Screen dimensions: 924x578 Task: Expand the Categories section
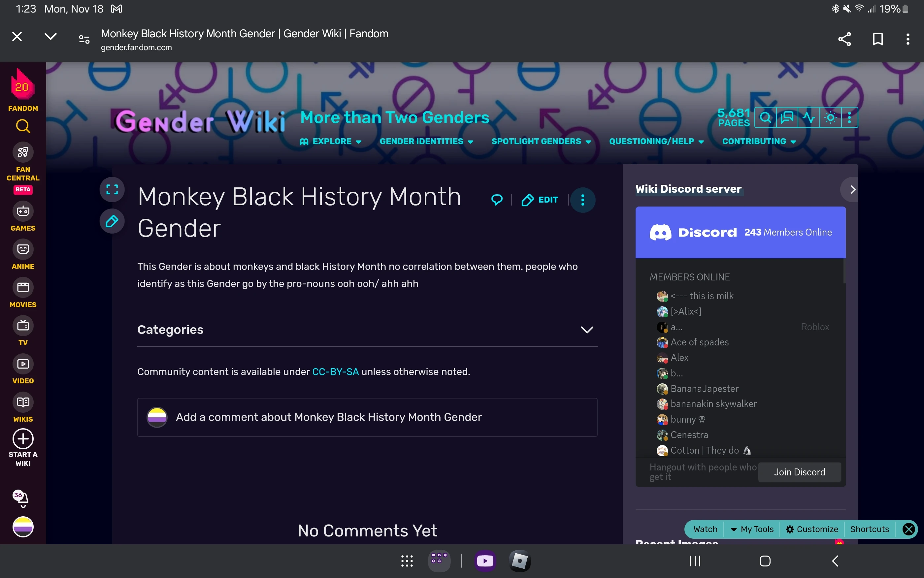click(x=587, y=330)
